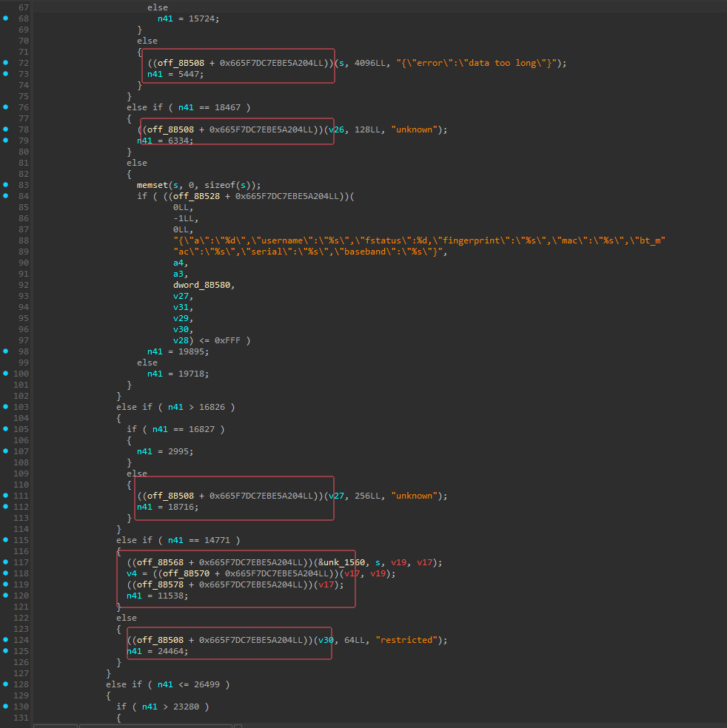Click the memset function call
The height and width of the screenshot is (728, 727).
tap(153, 185)
